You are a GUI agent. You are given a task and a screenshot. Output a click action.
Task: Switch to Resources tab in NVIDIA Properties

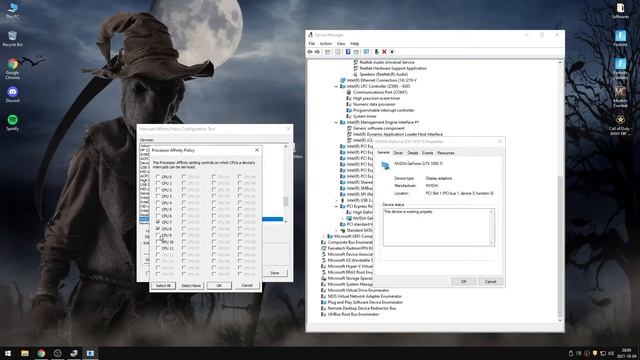445,153
